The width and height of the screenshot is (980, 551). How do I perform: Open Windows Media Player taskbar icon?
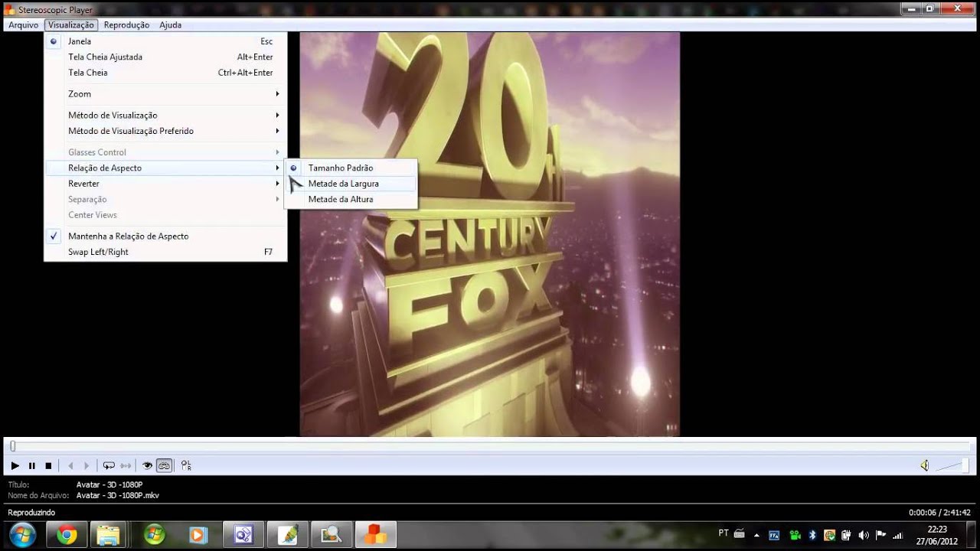(x=198, y=534)
